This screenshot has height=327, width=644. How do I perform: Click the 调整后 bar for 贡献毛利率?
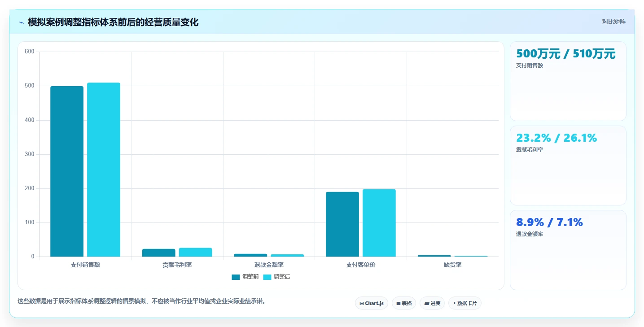click(x=195, y=252)
